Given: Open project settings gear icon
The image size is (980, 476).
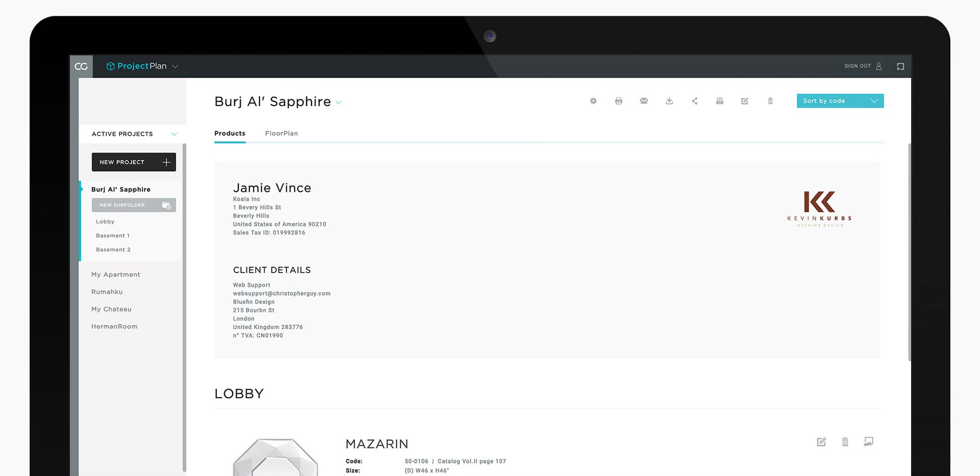Looking at the screenshot, I should [593, 101].
